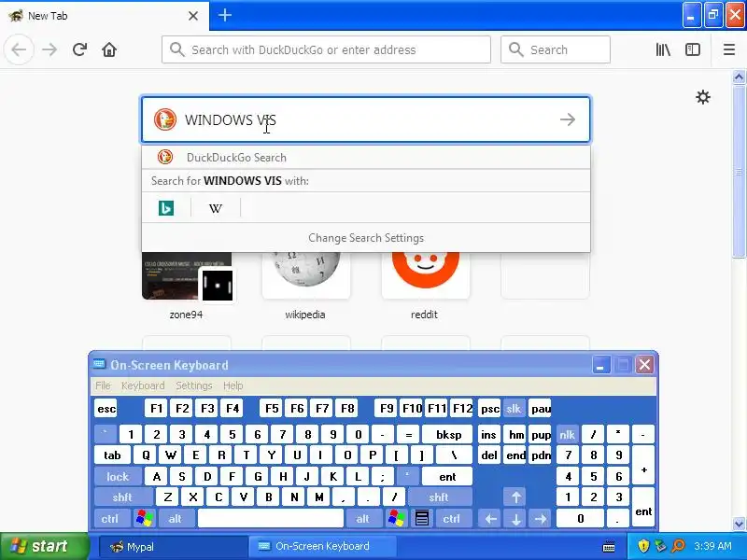Open a new tab with plus button
Screen dimensions: 747x560
click(225, 15)
